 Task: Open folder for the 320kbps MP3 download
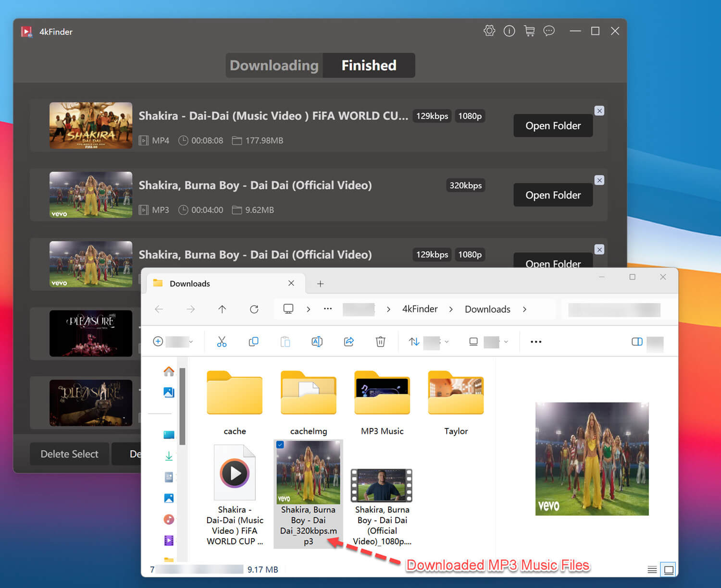coord(553,195)
